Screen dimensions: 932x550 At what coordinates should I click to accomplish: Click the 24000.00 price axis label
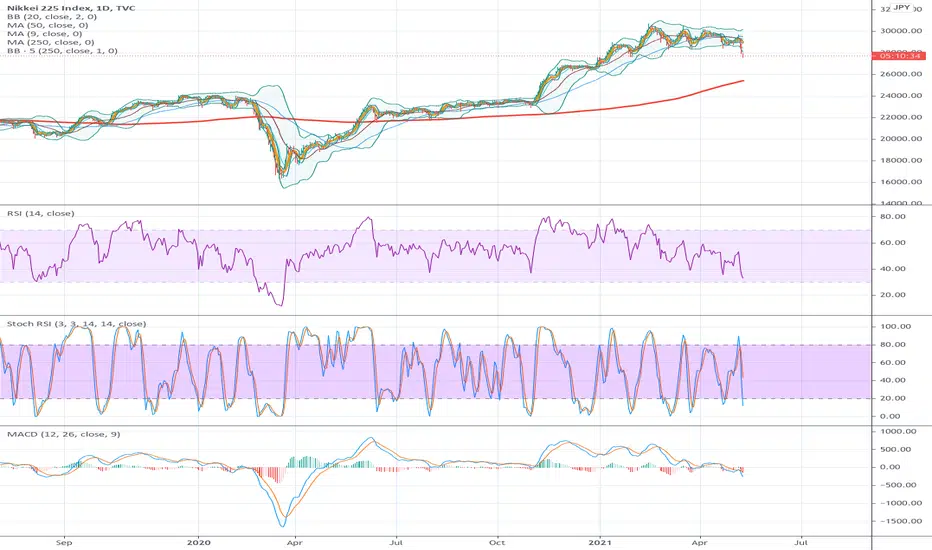(902, 96)
